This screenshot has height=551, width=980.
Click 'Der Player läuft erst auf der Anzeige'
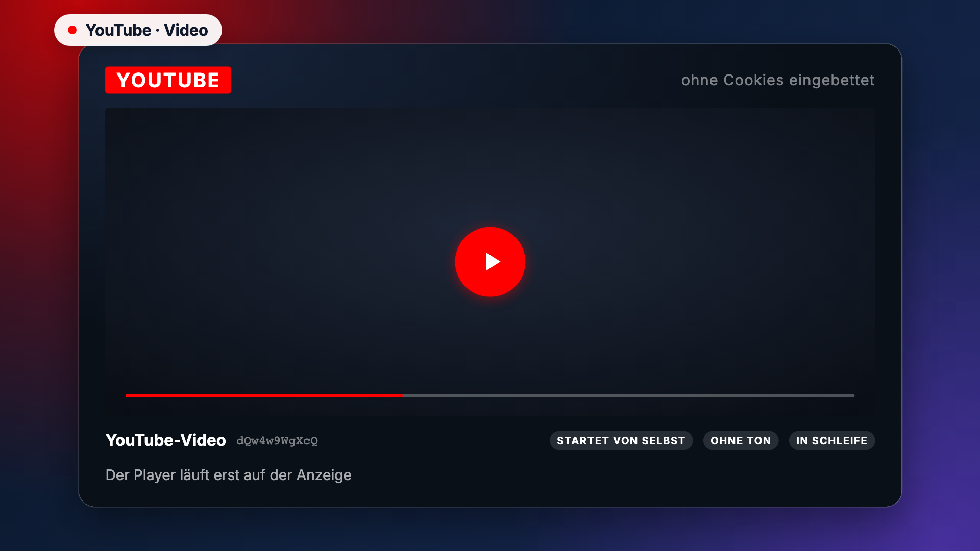point(228,475)
